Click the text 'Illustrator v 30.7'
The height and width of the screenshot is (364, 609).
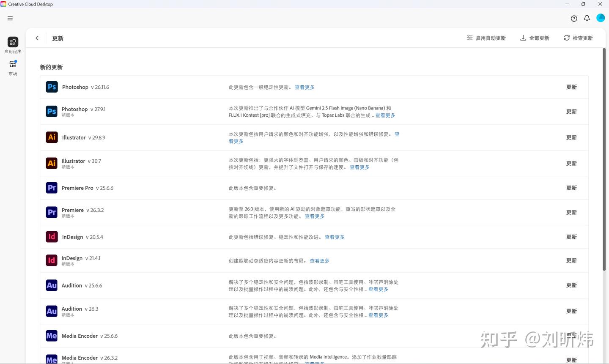point(81,161)
